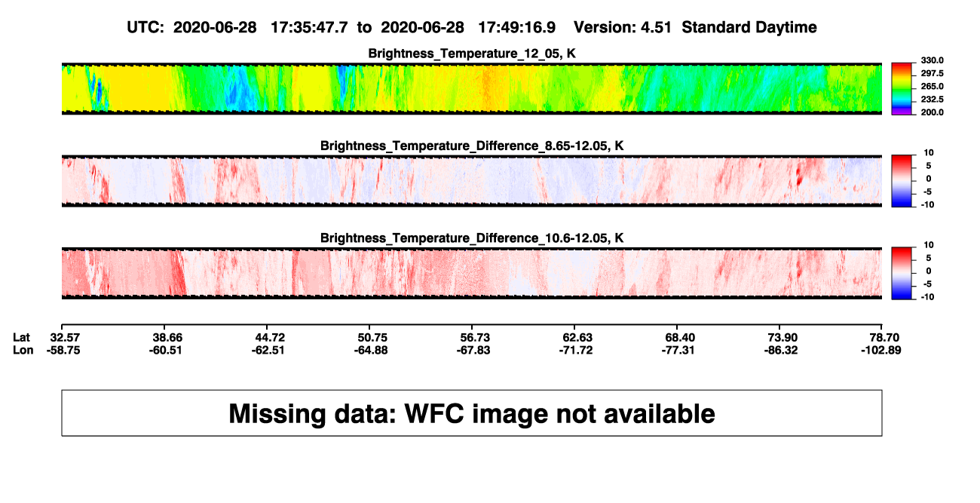
Task: Click latitude value 62.63
Action: (577, 336)
